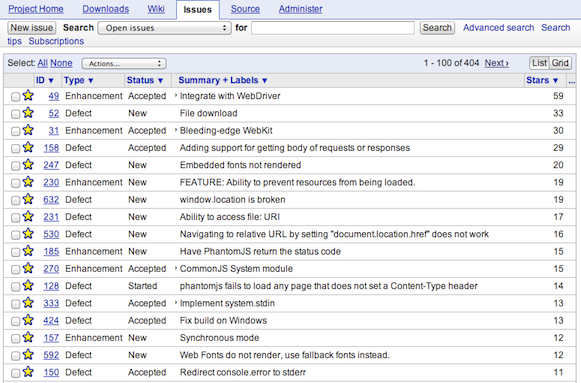Star issue 247 Embedded fonts not rendered
The image size is (581, 383).
click(28, 164)
